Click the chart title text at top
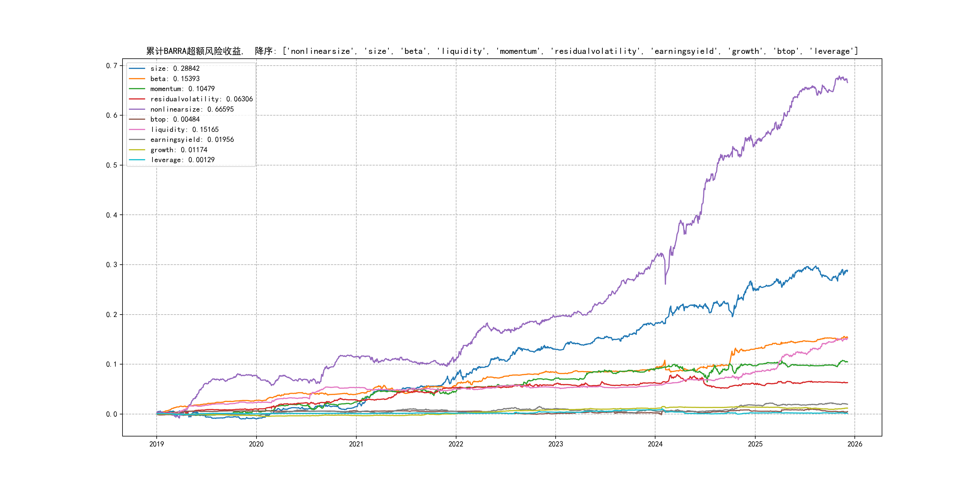 [x=502, y=51]
